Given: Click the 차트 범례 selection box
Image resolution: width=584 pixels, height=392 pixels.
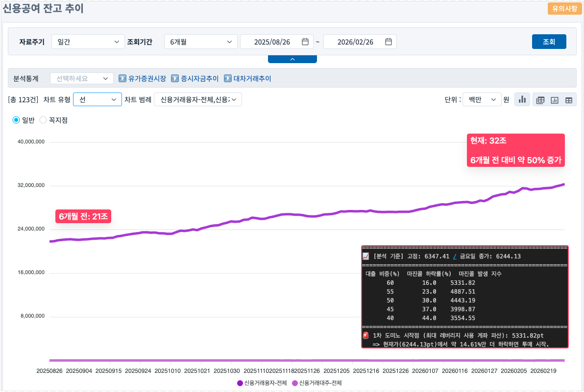Looking at the screenshot, I should click(x=198, y=99).
